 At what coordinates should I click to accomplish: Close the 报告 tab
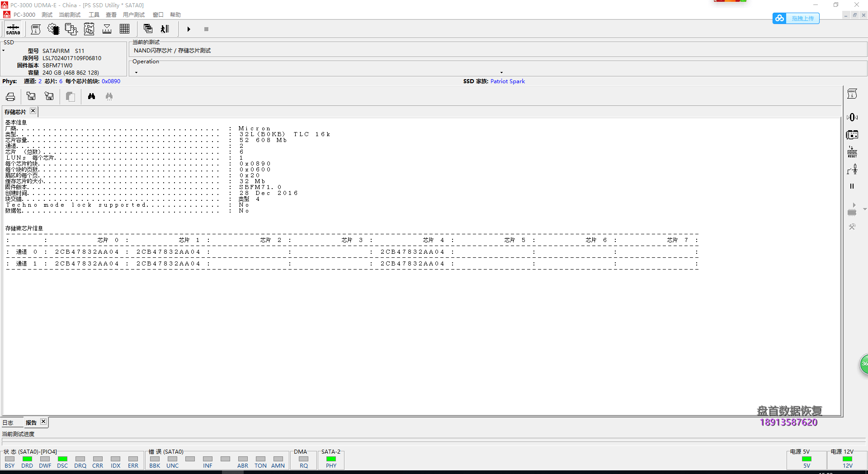pos(43,422)
